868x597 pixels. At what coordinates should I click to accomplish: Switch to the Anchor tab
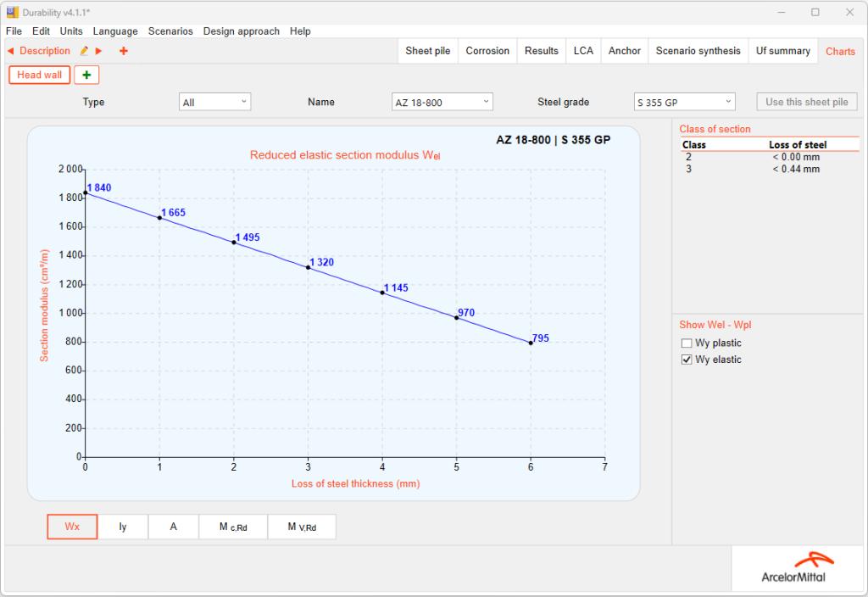[x=625, y=51]
